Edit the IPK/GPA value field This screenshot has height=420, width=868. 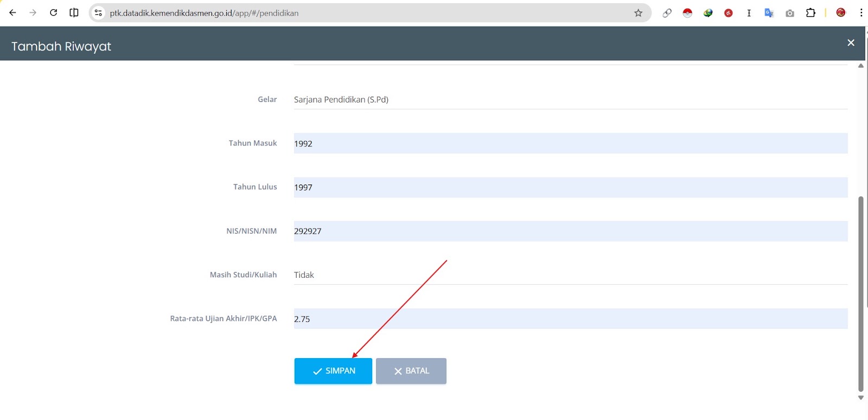571,319
